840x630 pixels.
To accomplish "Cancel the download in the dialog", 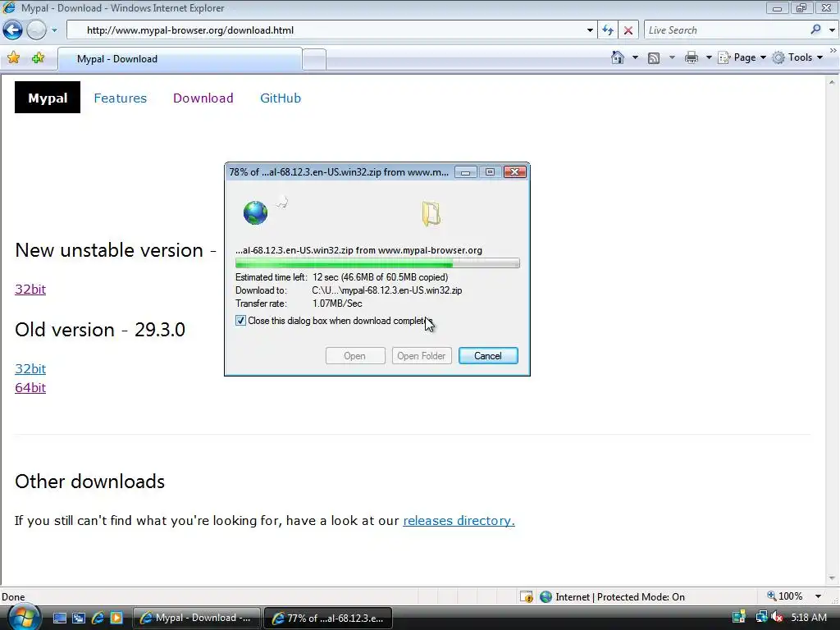I will click(x=488, y=356).
